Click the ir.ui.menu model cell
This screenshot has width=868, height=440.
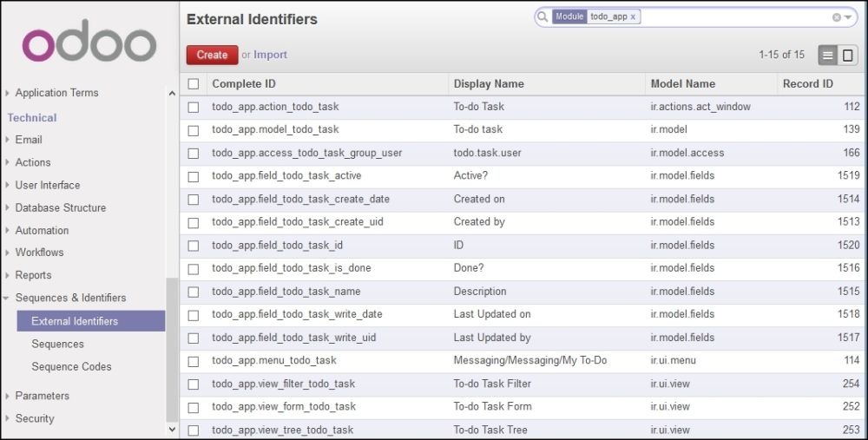674,360
